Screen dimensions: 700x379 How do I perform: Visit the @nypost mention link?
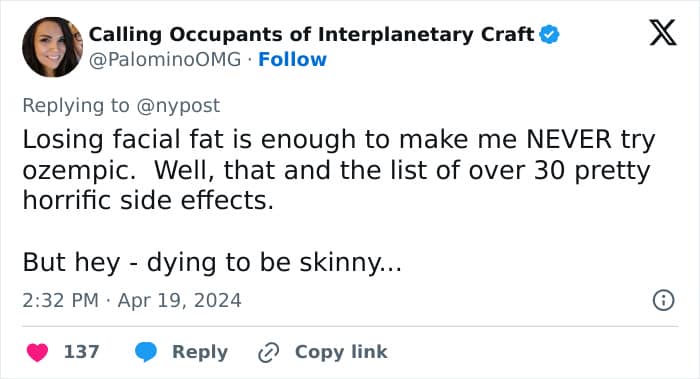pos(178,106)
